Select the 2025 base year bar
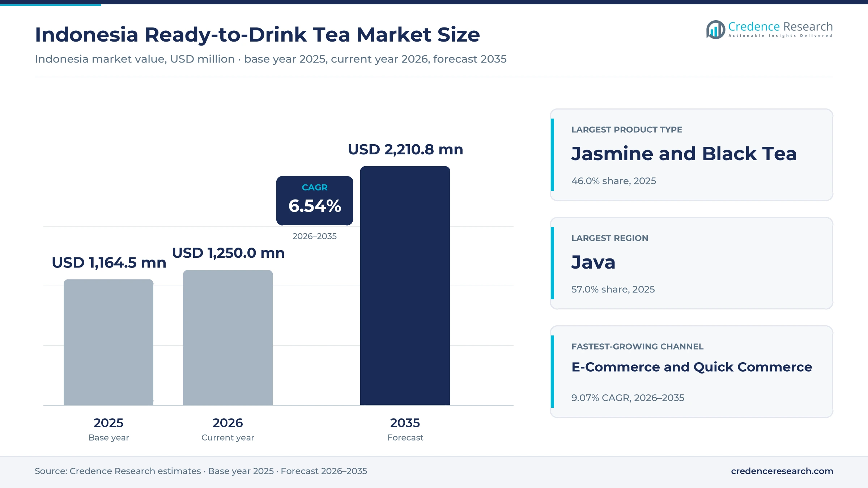868x488 pixels. coord(109,342)
